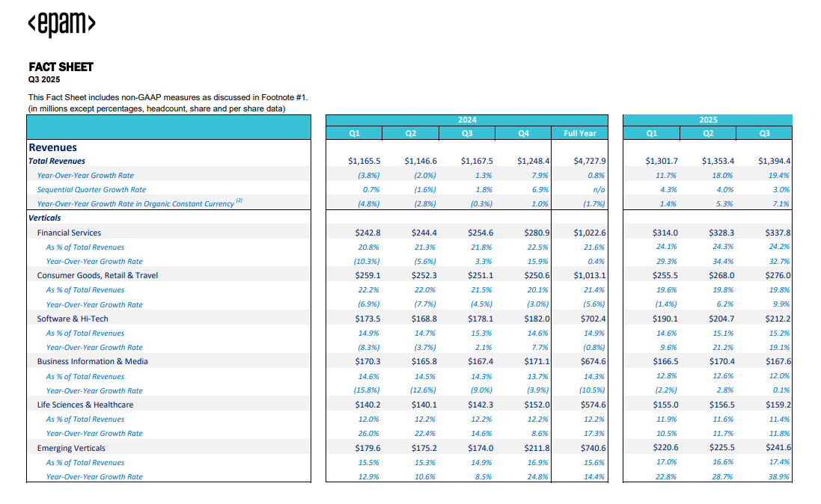Select the Software & Hi-Tech row label
Screen dimensions: 821x504
point(73,319)
